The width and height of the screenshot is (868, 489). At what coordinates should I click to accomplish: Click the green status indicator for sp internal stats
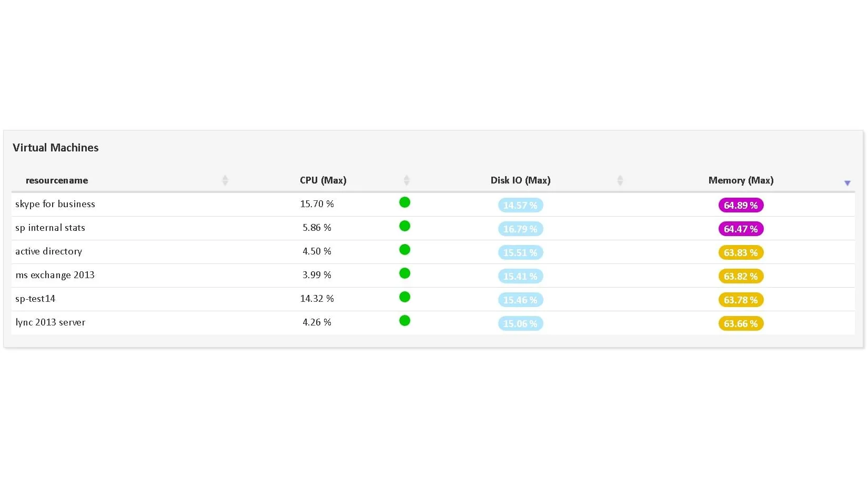click(x=405, y=226)
